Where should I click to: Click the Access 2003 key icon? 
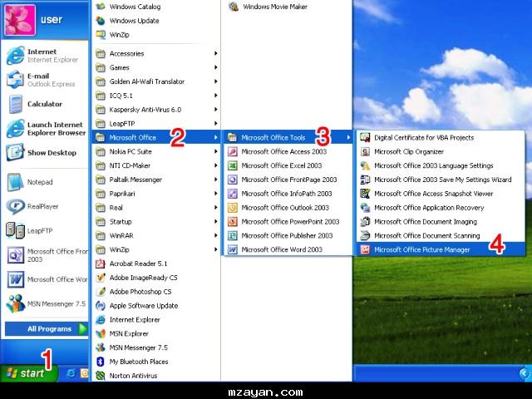pos(233,151)
